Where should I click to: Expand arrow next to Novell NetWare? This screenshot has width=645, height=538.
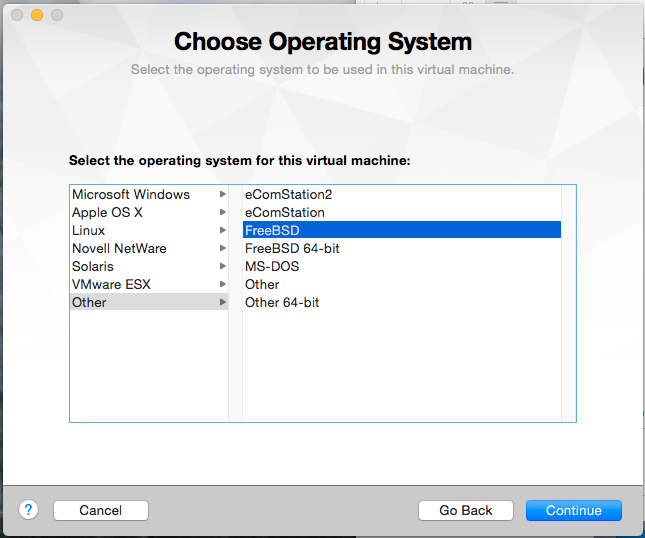pos(223,248)
